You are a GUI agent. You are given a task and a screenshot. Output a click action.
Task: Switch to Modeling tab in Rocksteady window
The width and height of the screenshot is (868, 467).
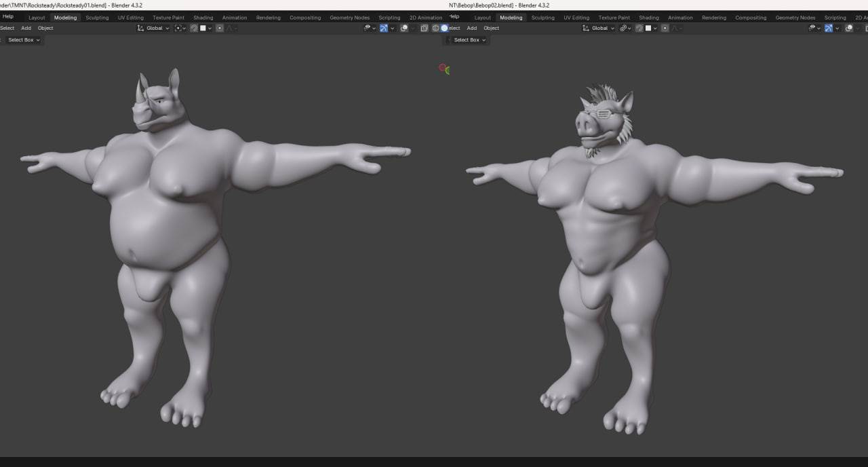[x=66, y=18]
